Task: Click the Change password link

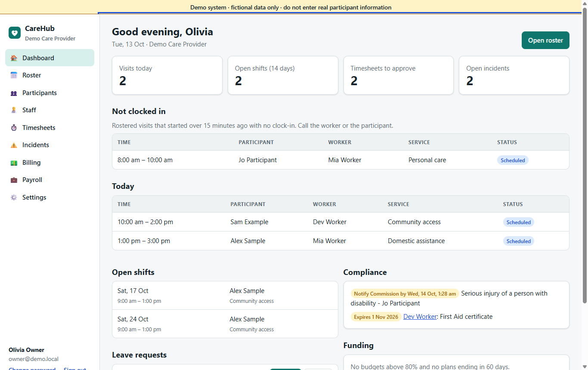Action: [x=32, y=369]
